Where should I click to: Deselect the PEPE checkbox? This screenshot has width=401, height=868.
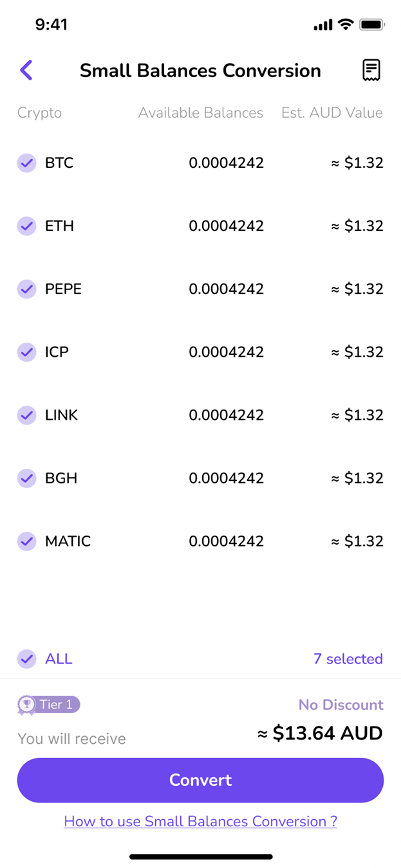coord(26,289)
